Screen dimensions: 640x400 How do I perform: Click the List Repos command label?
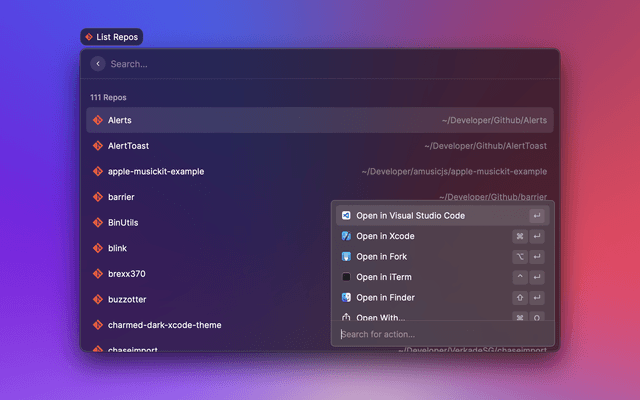112,37
